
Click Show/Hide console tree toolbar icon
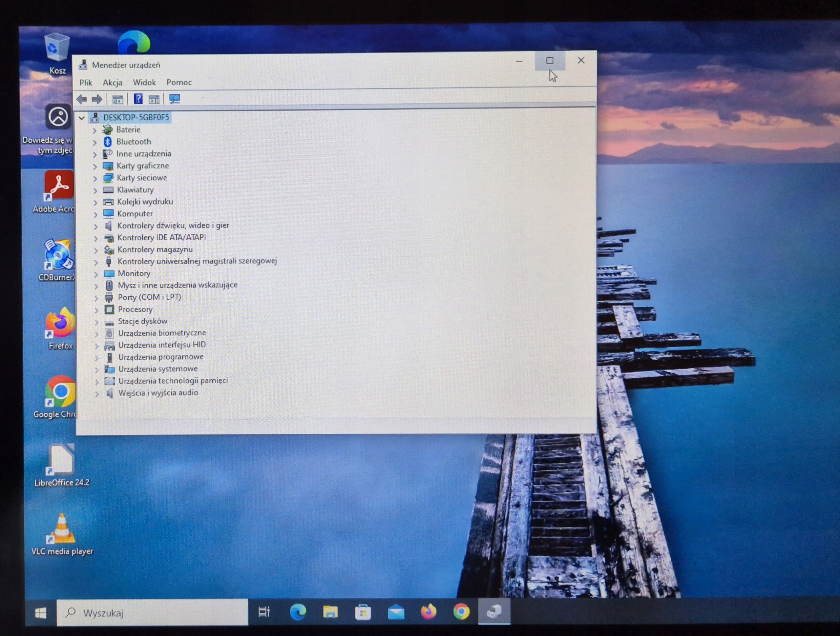point(118,100)
